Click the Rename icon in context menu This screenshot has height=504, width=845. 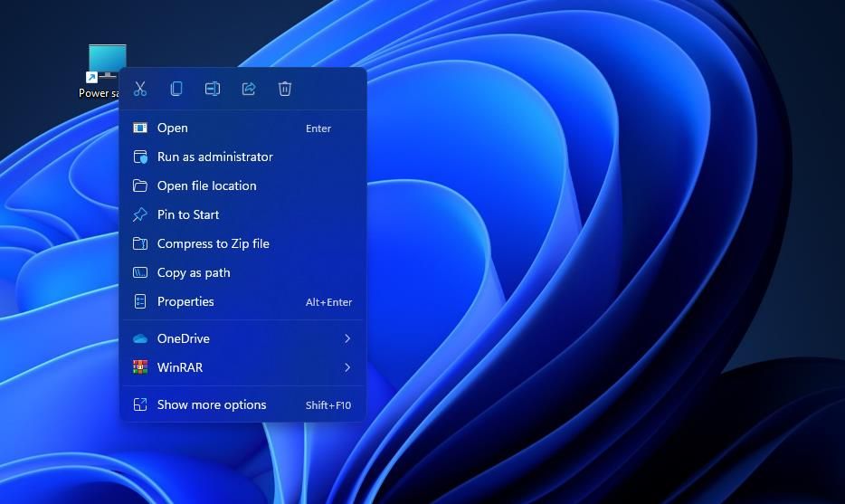(213, 89)
